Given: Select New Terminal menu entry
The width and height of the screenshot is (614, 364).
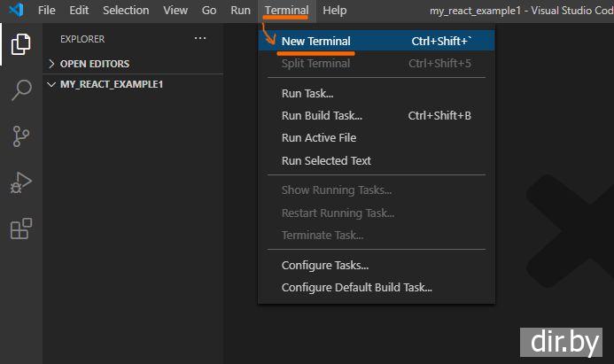Looking at the screenshot, I should pyautogui.click(x=315, y=41).
